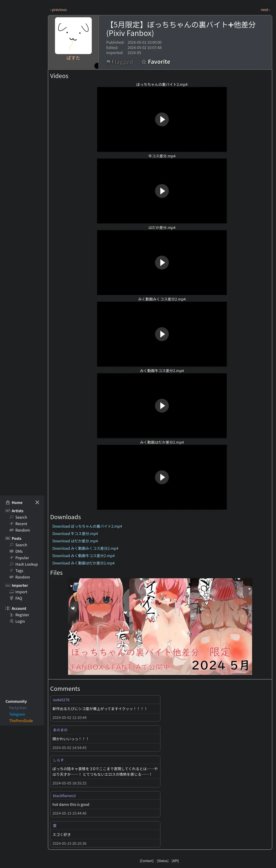Screen dimensions: 276x868
Task: Go to the next post
Action: click(265, 10)
